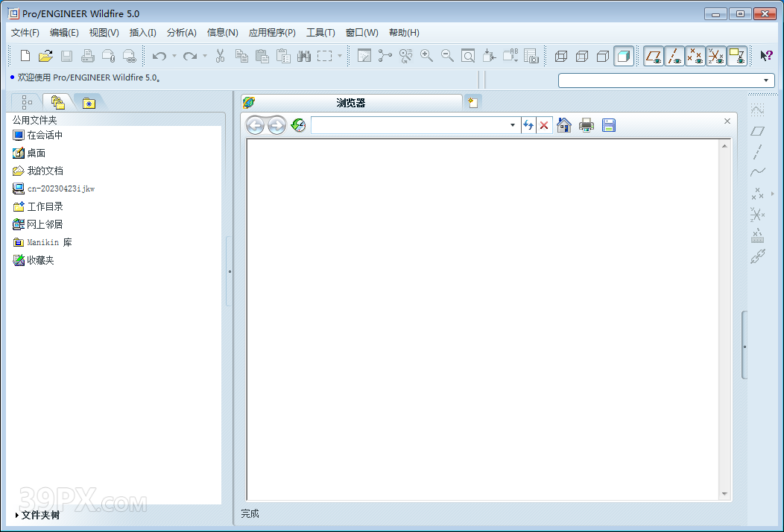784x532 pixels.
Task: Toggle the Shading display icon
Action: click(x=624, y=56)
